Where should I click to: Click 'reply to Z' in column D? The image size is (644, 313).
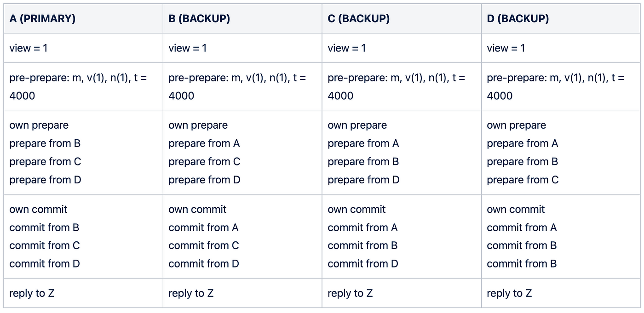509,293
